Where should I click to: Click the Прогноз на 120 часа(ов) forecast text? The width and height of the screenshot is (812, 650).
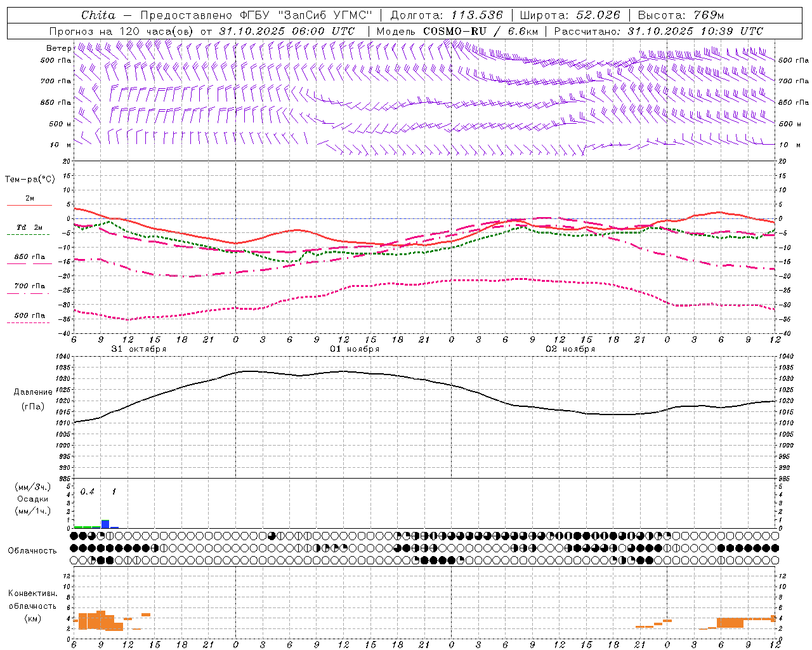click(x=122, y=31)
